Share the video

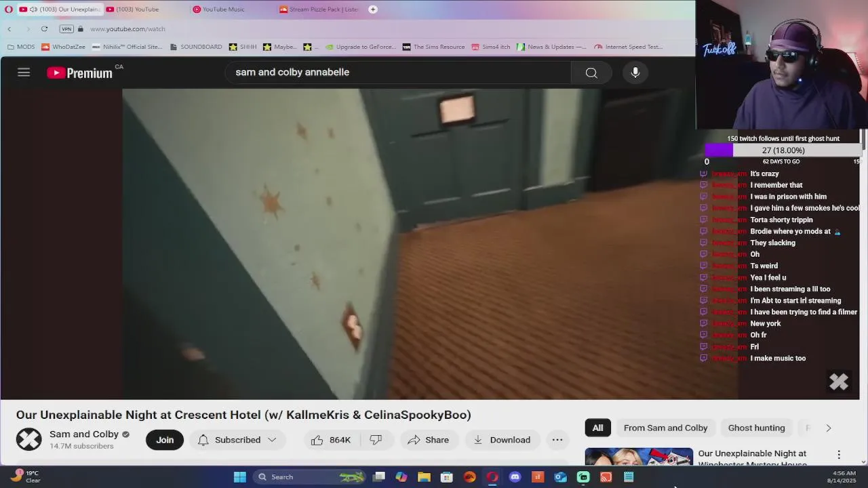click(429, 440)
